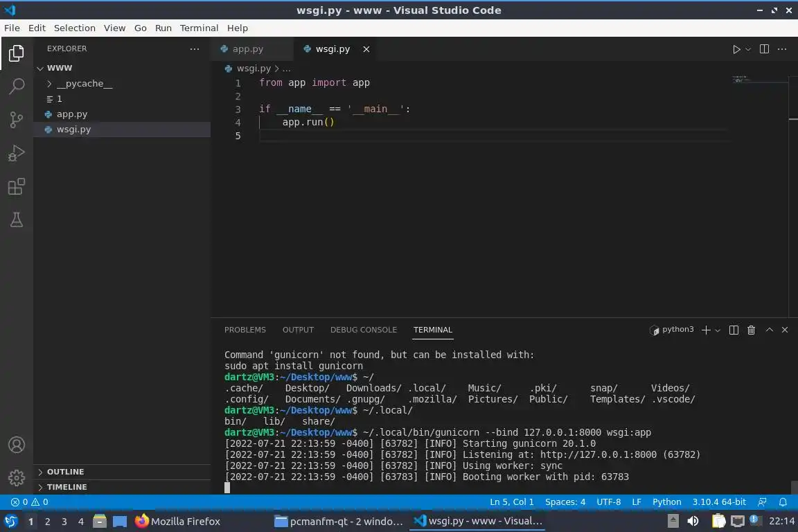This screenshot has height=532, width=798.
Task: Split the editor to the right
Action: pyautogui.click(x=764, y=49)
